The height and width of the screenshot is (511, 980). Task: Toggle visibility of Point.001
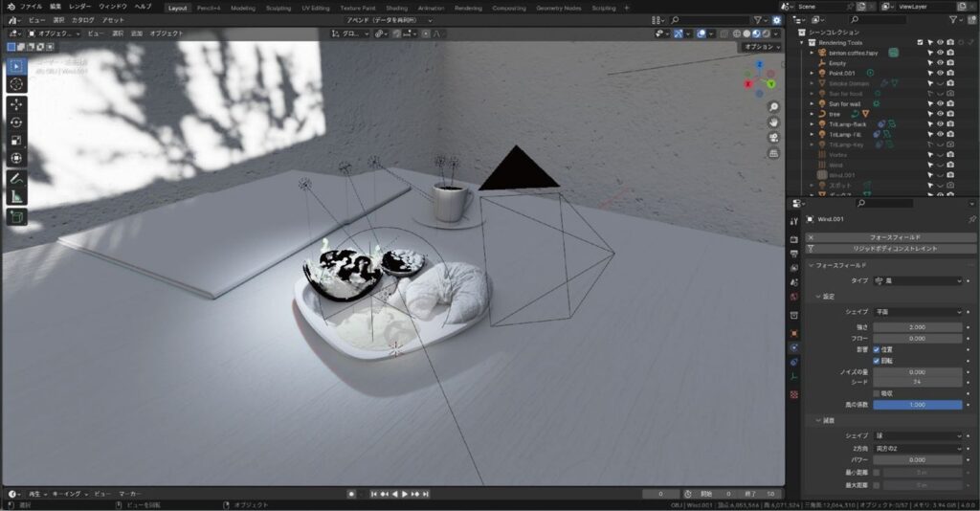pos(940,73)
